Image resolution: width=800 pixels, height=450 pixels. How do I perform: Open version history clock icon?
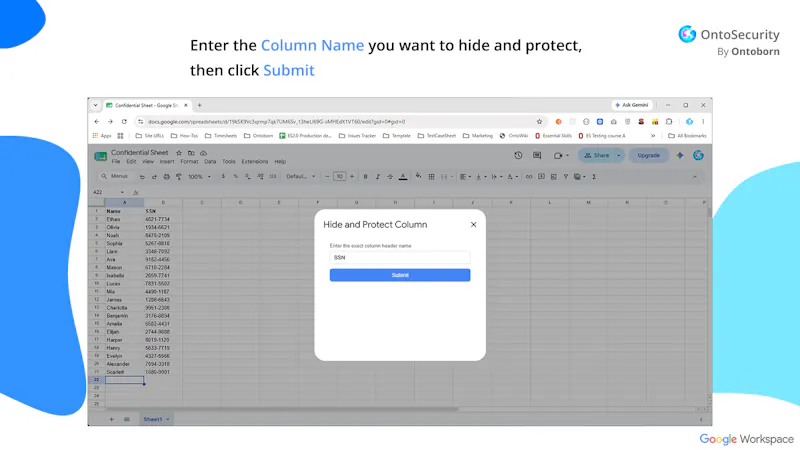[x=518, y=155]
